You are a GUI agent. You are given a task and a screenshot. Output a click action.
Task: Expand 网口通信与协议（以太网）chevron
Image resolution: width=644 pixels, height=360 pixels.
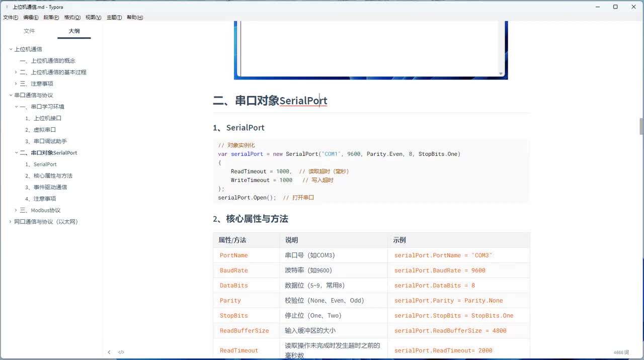coord(11,222)
